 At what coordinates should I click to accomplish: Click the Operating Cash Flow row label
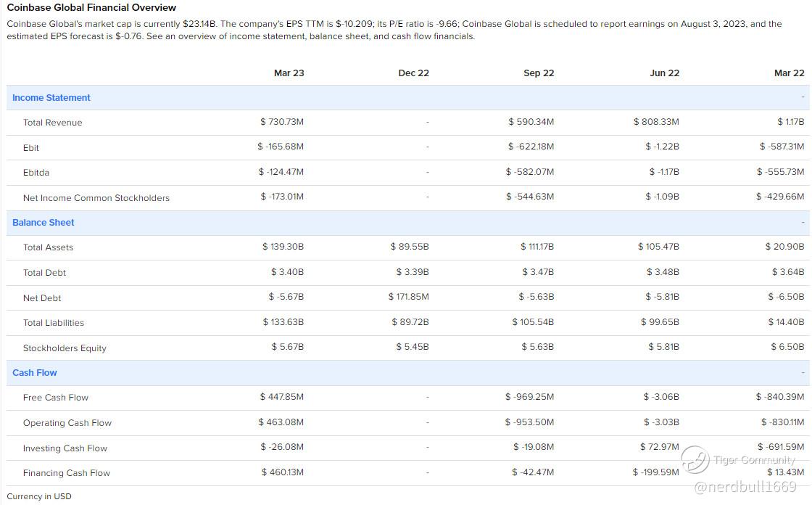(x=67, y=423)
